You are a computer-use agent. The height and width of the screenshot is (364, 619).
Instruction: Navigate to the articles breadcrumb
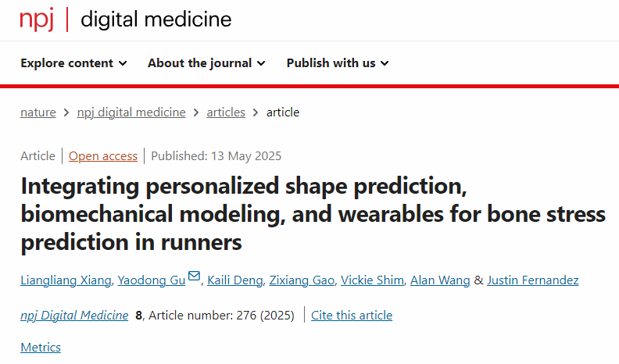(x=226, y=112)
